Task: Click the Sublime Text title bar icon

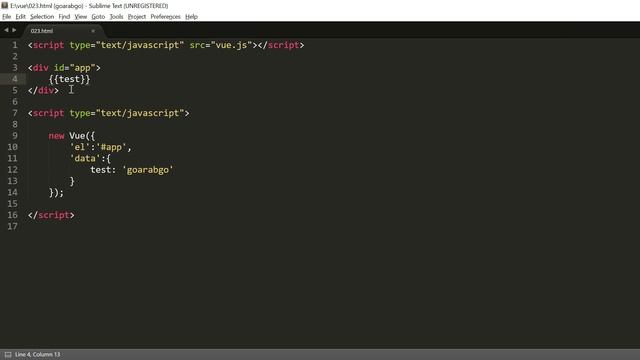Action: [4, 5]
